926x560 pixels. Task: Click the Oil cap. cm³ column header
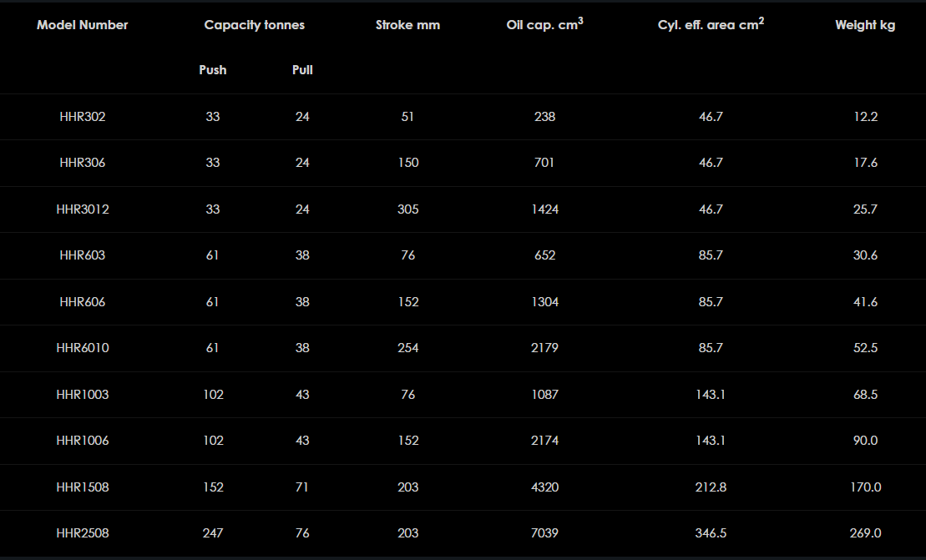544,24
